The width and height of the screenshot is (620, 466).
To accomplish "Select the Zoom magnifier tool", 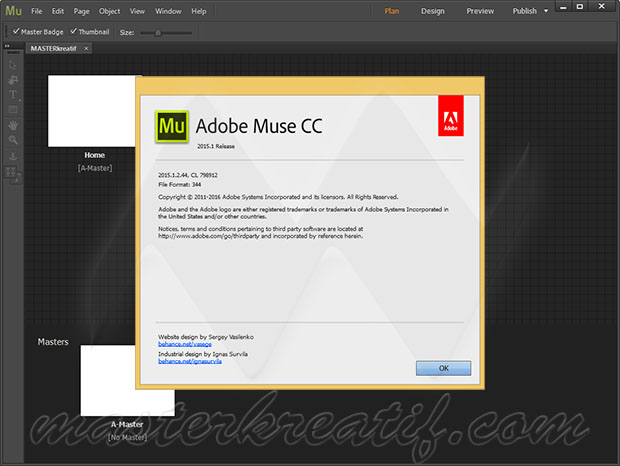I will (x=13, y=140).
